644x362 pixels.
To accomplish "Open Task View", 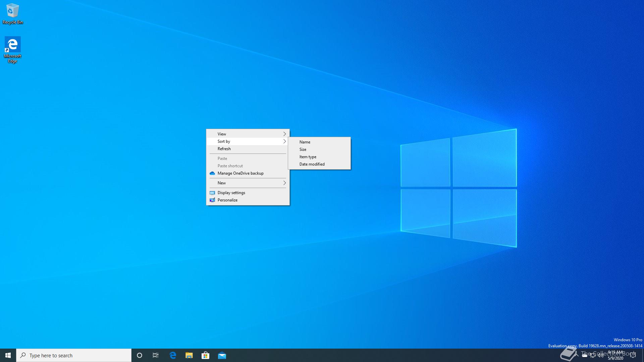I will 156,355.
